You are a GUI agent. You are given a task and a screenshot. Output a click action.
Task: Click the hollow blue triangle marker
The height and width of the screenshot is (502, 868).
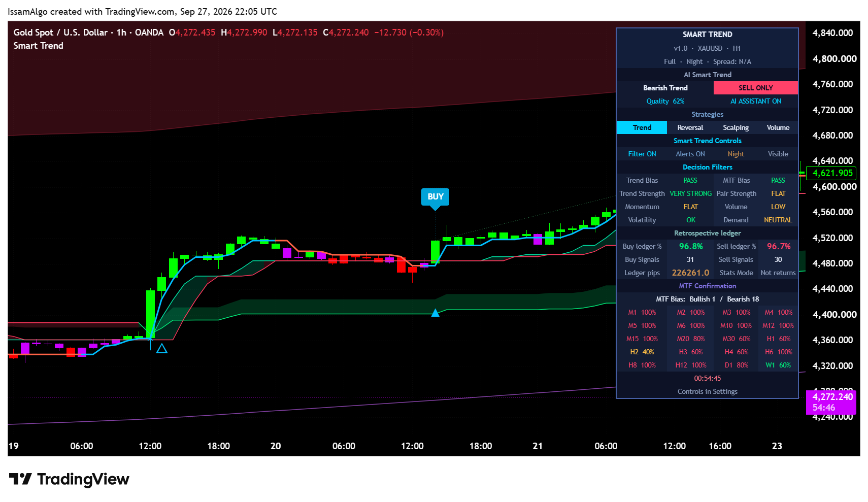click(x=162, y=348)
